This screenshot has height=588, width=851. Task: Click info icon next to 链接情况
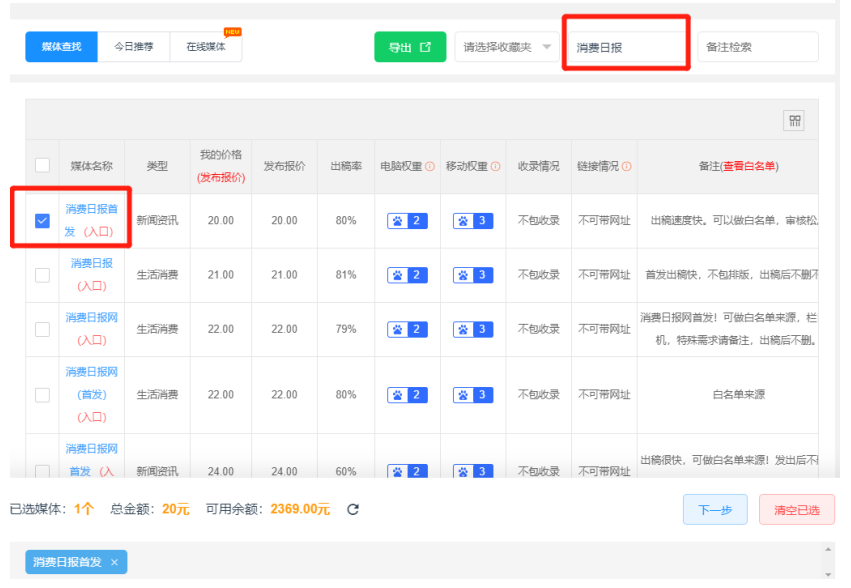pyautogui.click(x=626, y=167)
